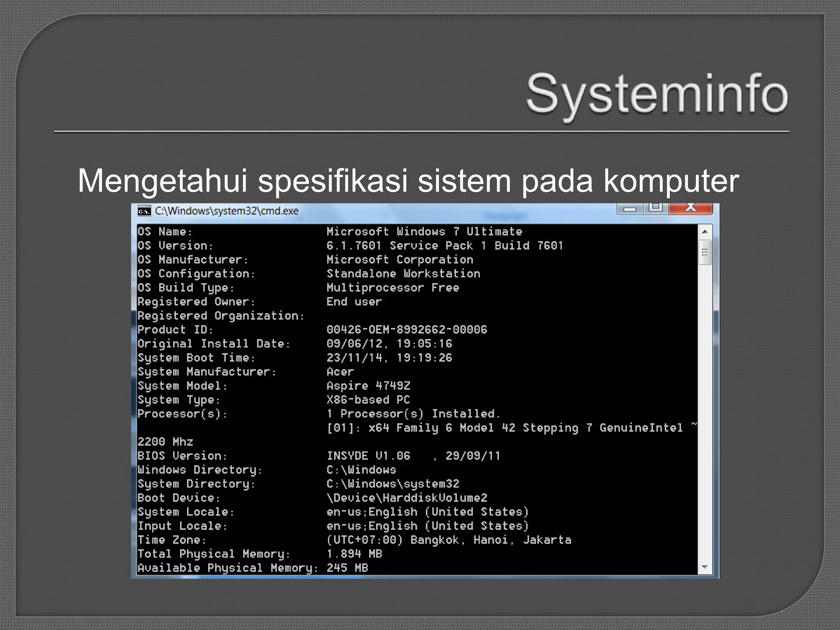This screenshot has width=840, height=630.
Task: Click the Product ID number
Action: tap(406, 330)
